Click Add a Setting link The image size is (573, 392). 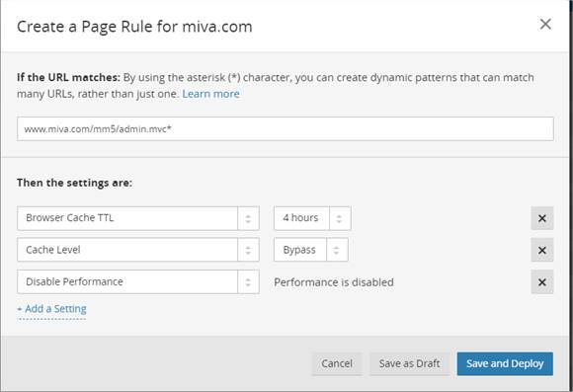[x=52, y=309]
